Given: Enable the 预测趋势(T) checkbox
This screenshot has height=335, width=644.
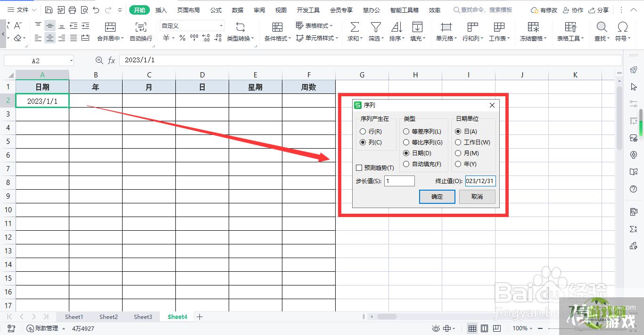Looking at the screenshot, I should click(359, 167).
